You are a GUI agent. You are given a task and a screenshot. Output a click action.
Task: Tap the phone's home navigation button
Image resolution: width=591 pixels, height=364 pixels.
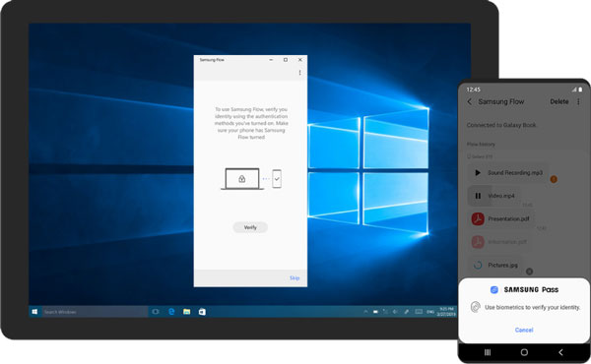524,352
